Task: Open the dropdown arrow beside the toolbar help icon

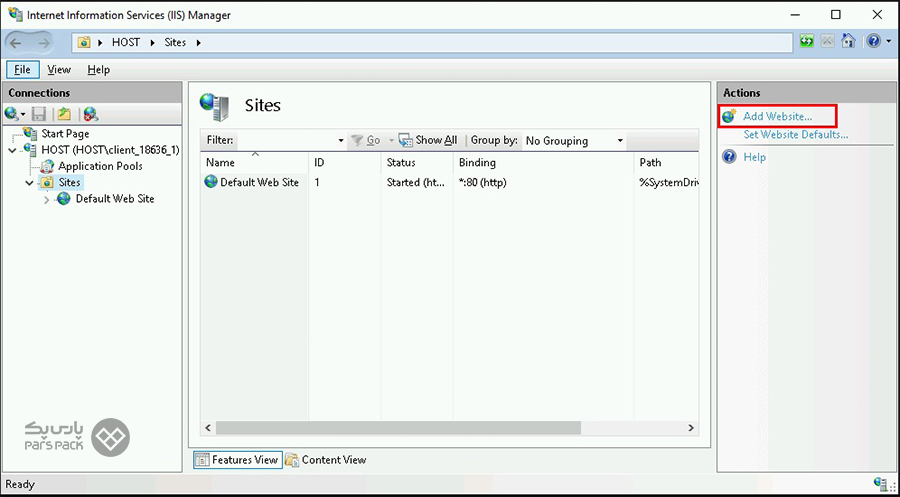Action: tap(888, 42)
